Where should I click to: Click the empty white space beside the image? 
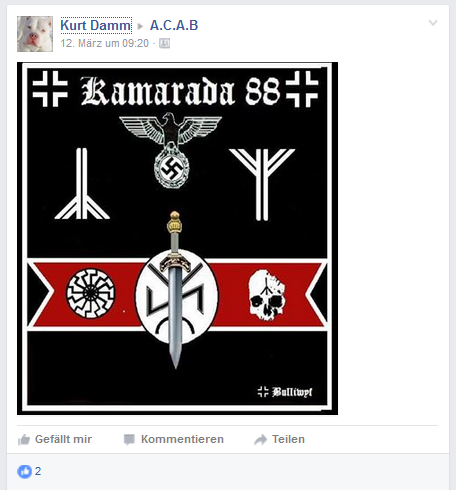393,238
